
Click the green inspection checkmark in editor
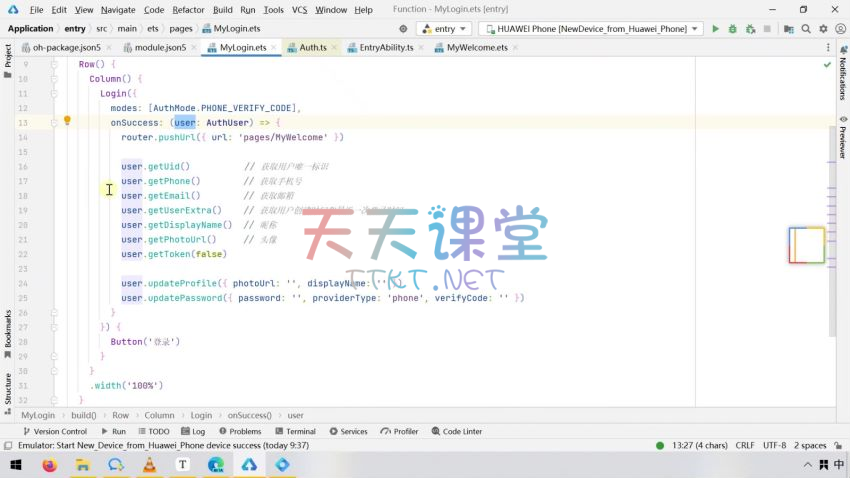tap(827, 65)
